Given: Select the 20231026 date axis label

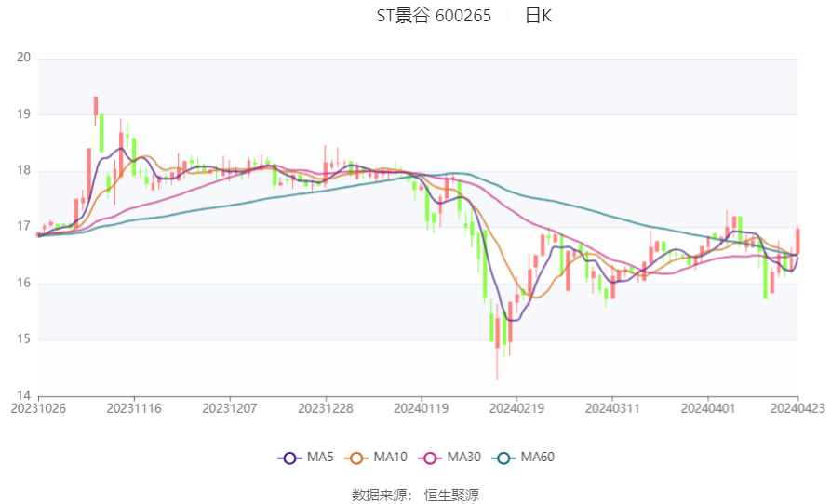Looking at the screenshot, I should (x=39, y=409).
